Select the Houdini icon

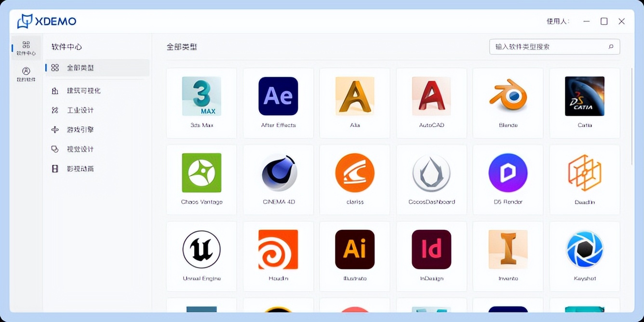point(278,249)
